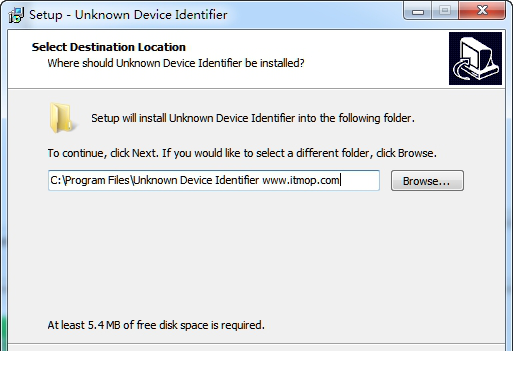Viewport: 513px width, 365px height.
Task: Click the word 'Next' in the instruction sentence
Action: click(x=144, y=153)
